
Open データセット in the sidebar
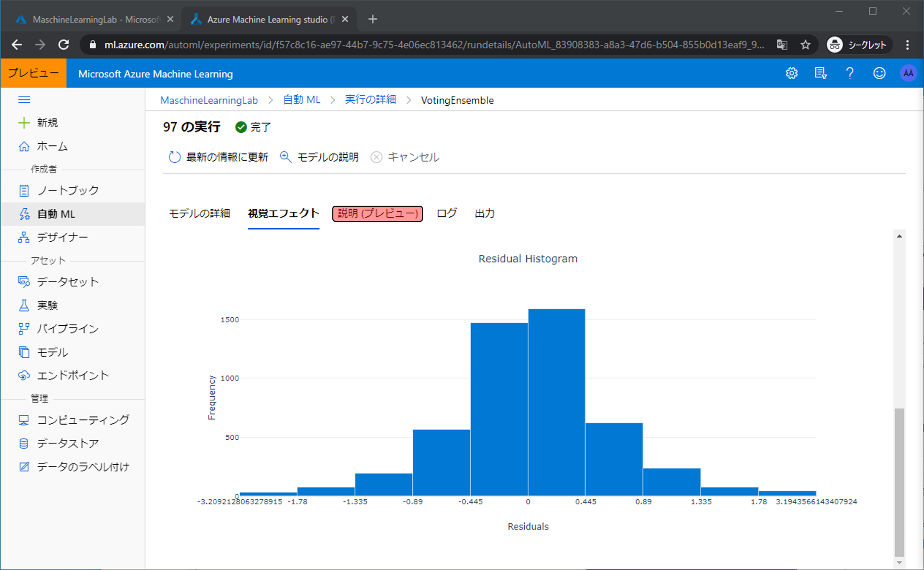[x=68, y=282]
